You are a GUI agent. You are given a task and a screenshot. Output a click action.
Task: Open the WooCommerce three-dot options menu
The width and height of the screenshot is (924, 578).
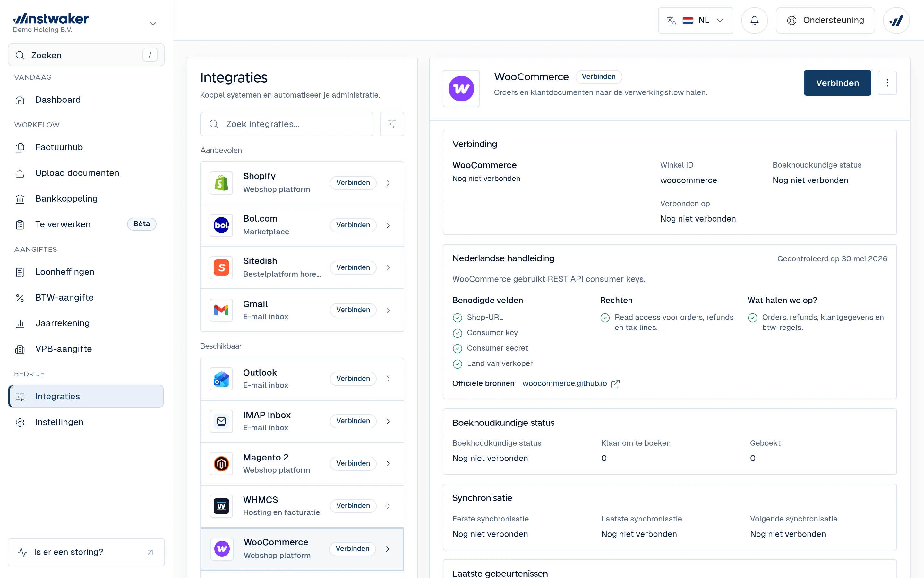[887, 83]
